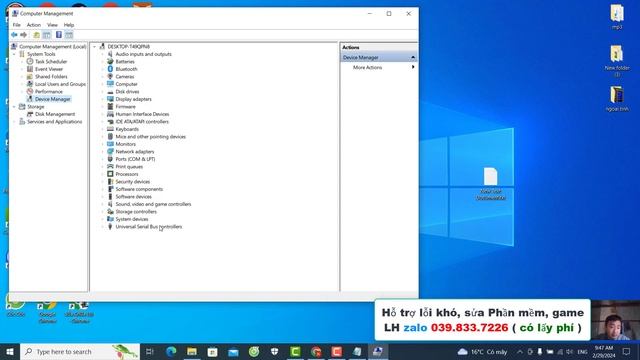Expand the Human Interface Devices node
Image resolution: width=640 pixels, height=360 pixels.
point(102,114)
